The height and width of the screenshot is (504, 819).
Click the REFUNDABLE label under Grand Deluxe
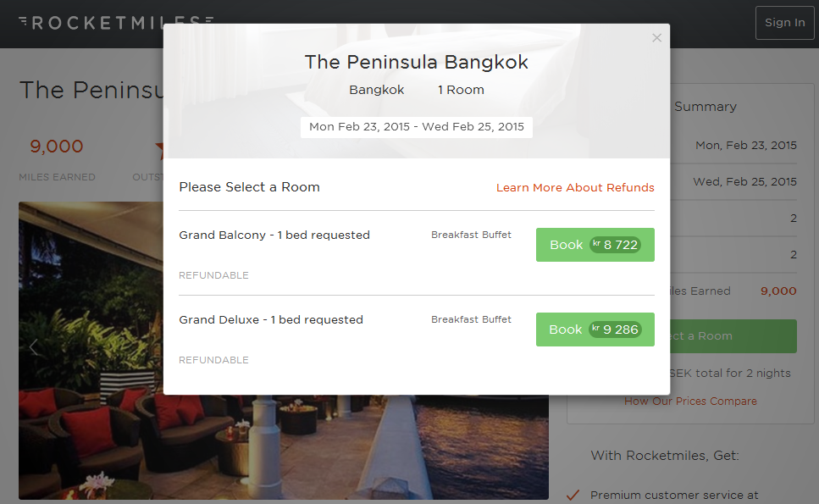coord(213,360)
